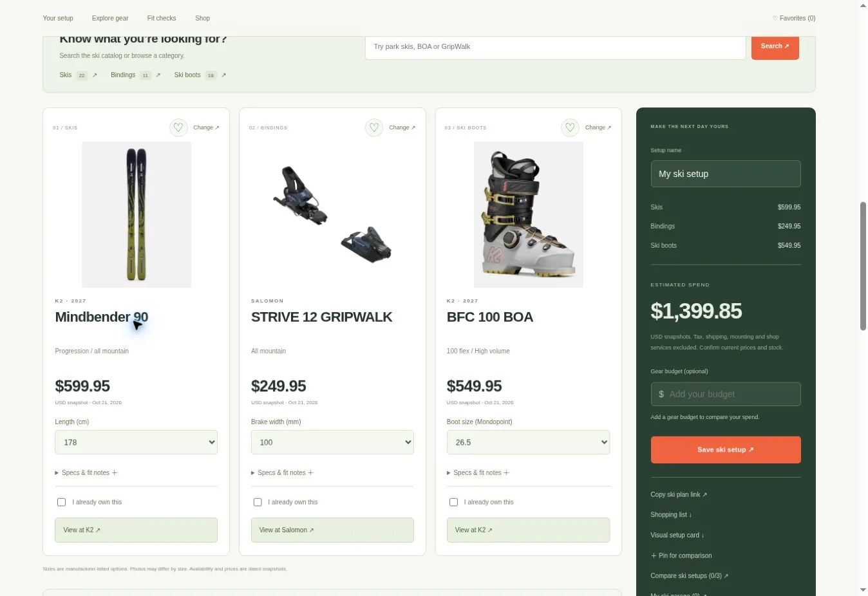Open the ski Length (cm) dropdown
This screenshot has height=596, width=868.
(136, 442)
